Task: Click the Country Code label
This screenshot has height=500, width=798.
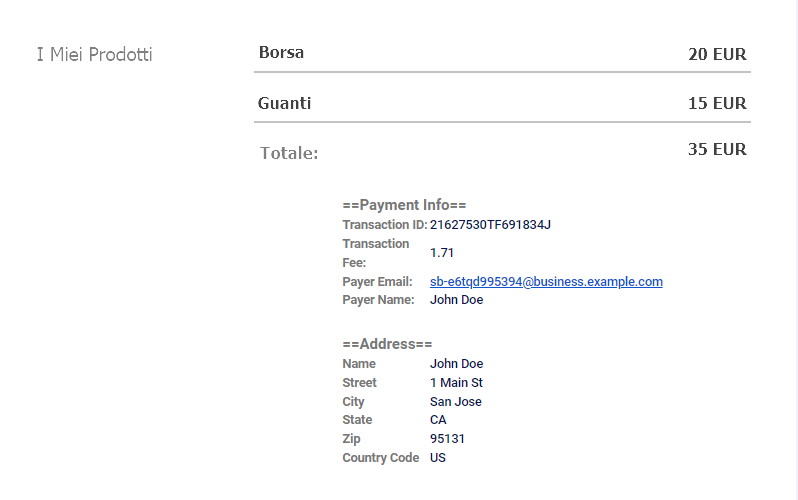Action: pos(380,458)
